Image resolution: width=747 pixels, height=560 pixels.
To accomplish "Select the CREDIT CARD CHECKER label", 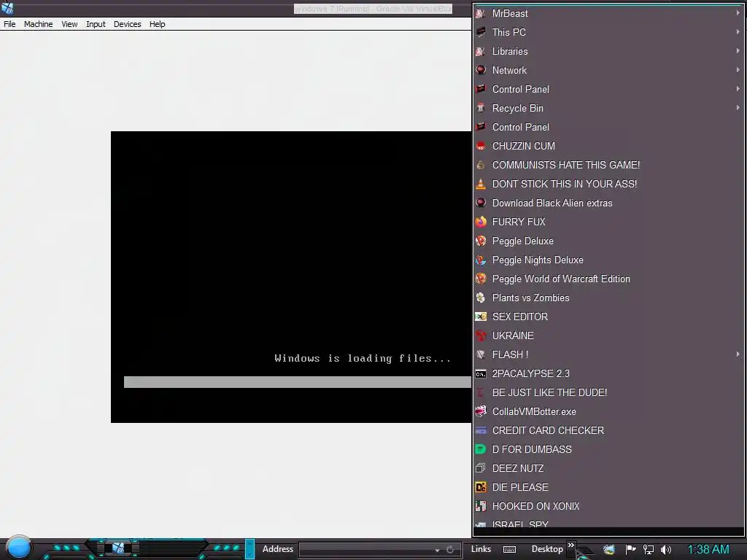I will pyautogui.click(x=548, y=430).
